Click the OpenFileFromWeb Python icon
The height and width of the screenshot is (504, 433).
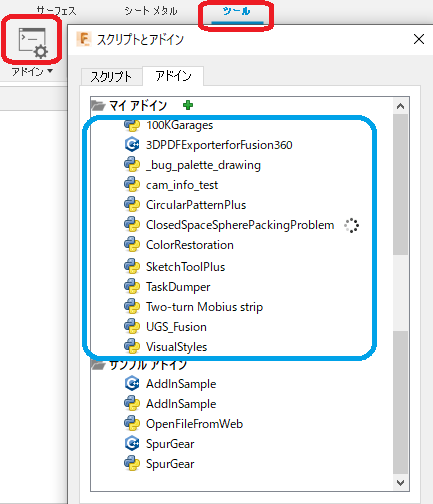coord(132,424)
